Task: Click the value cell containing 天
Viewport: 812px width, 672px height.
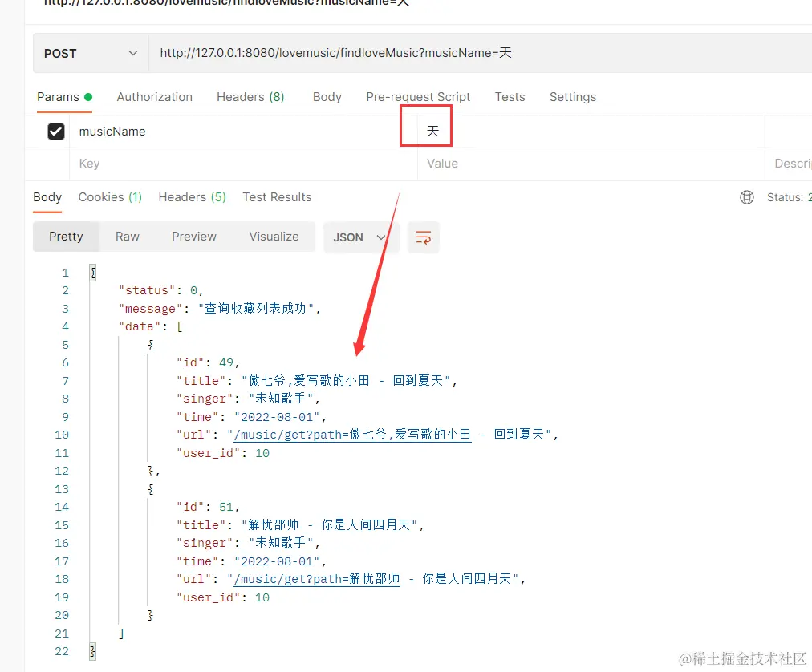Action: pyautogui.click(x=591, y=132)
